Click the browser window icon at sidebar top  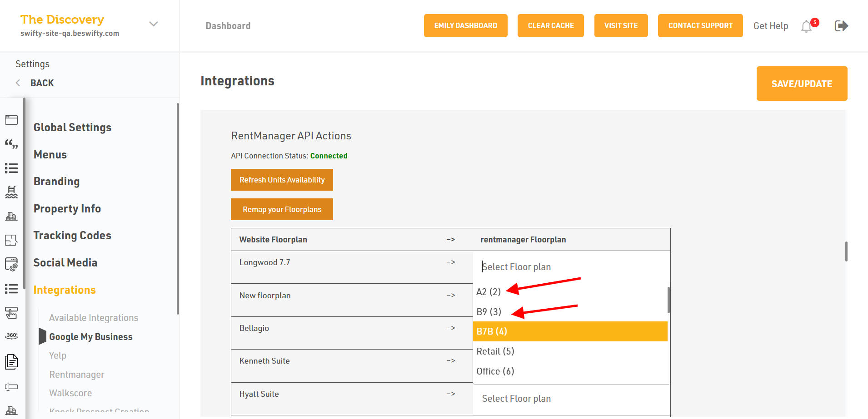pyautogui.click(x=11, y=120)
